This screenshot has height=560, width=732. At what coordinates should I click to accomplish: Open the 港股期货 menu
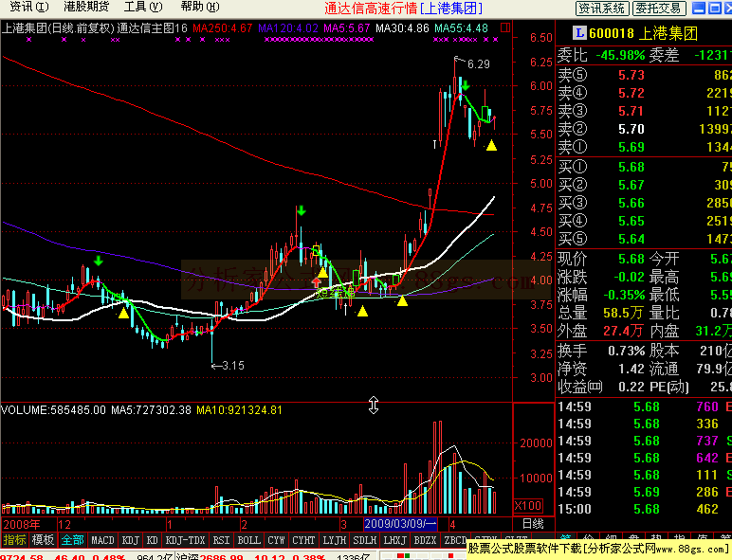86,7
